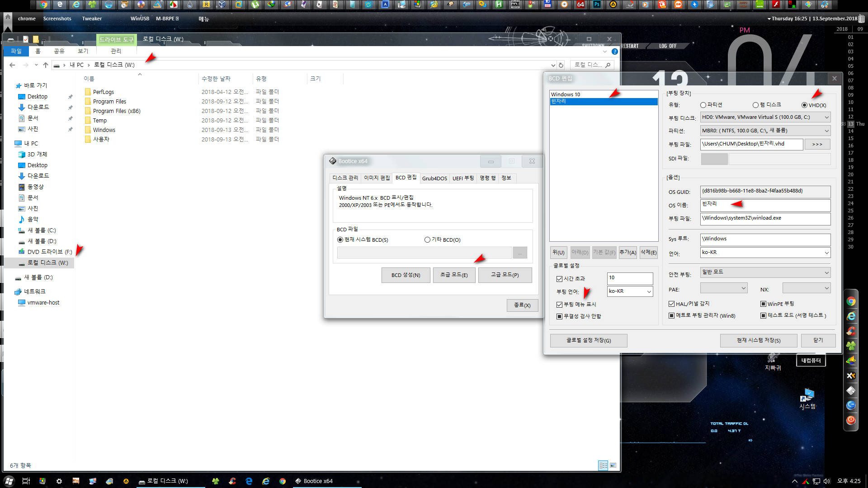
Task: Select the Windows folder on drive W:
Action: click(104, 130)
